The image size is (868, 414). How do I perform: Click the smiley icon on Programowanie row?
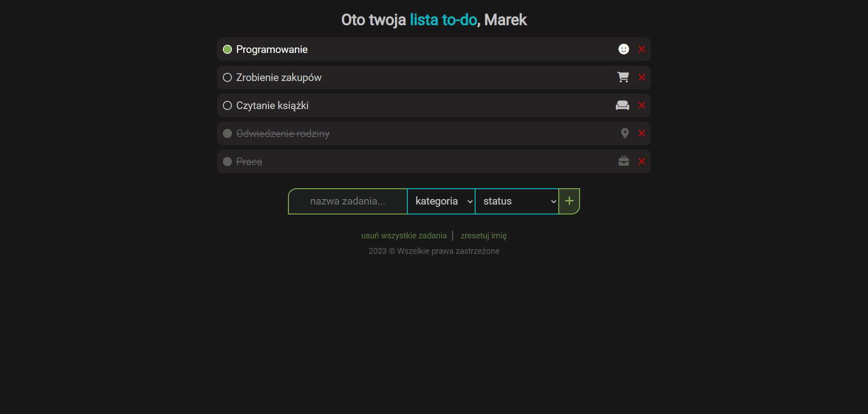click(x=623, y=49)
